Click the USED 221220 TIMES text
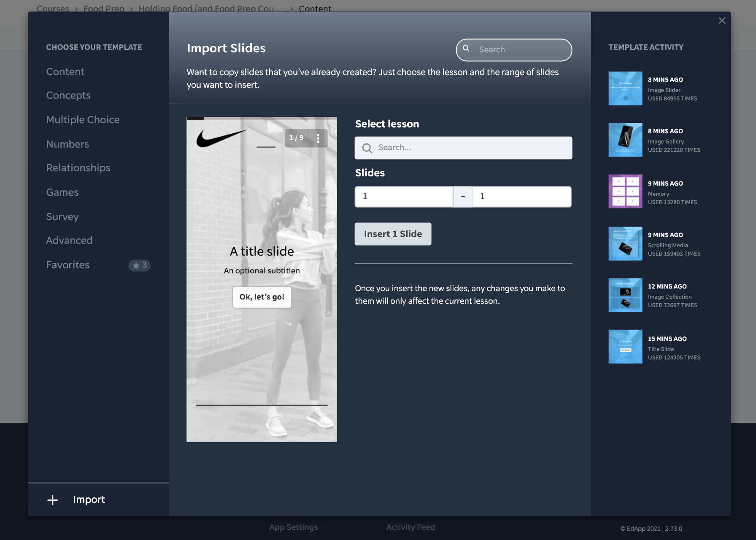 point(674,150)
